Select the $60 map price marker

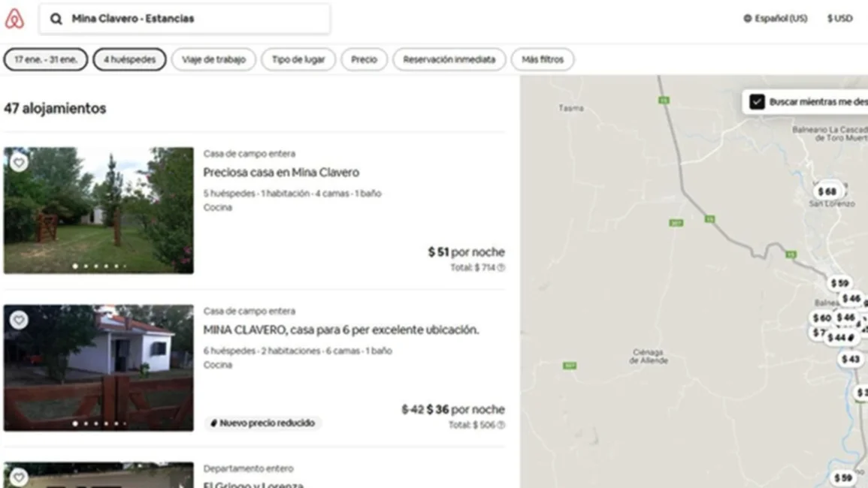tap(821, 318)
